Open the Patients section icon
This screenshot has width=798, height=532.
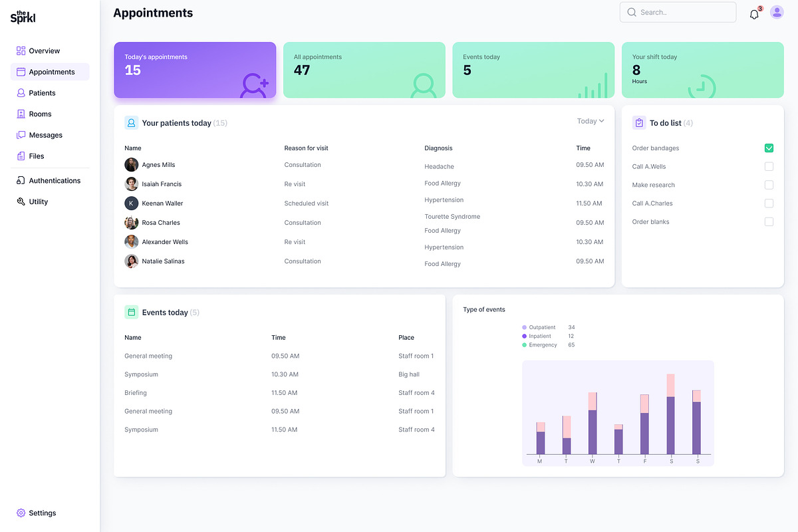tap(21, 92)
